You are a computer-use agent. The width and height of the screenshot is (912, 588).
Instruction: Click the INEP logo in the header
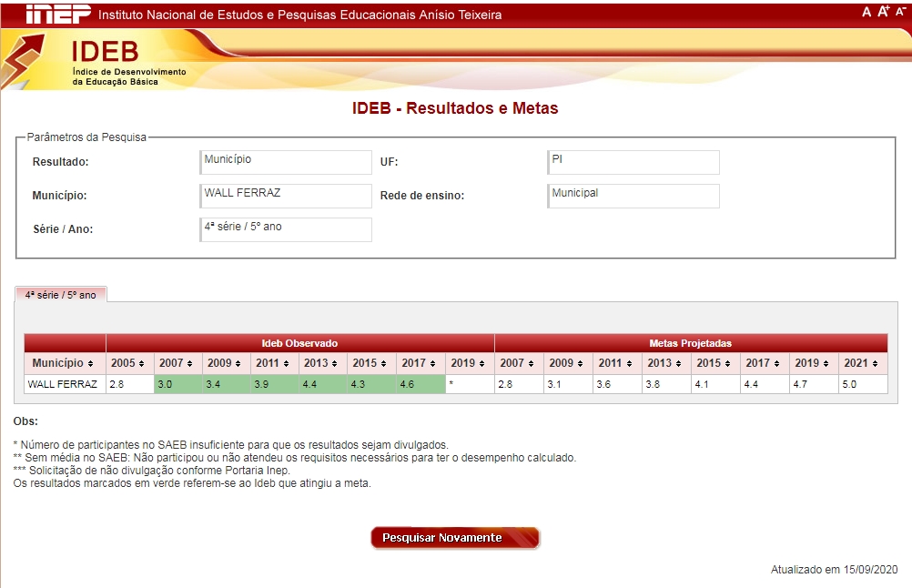pos(57,14)
